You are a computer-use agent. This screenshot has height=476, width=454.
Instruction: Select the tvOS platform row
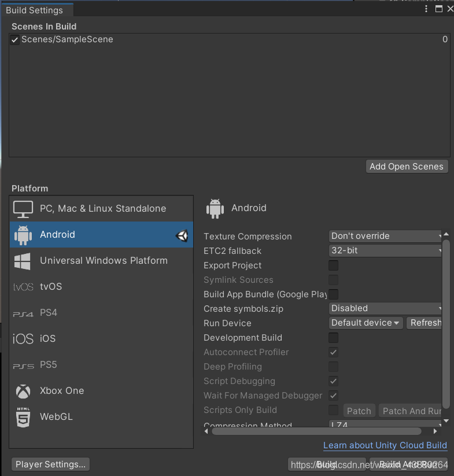[x=101, y=287]
